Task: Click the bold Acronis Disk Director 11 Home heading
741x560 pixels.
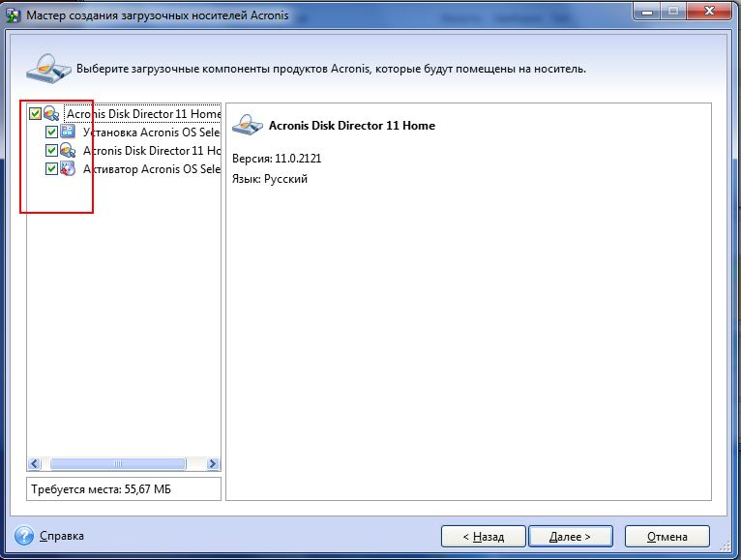Action: tap(352, 126)
